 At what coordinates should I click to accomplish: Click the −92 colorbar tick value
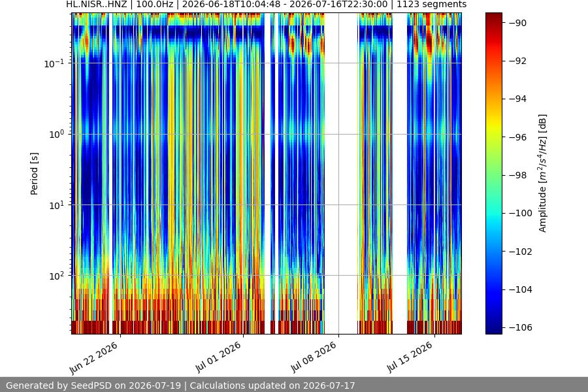(517, 61)
